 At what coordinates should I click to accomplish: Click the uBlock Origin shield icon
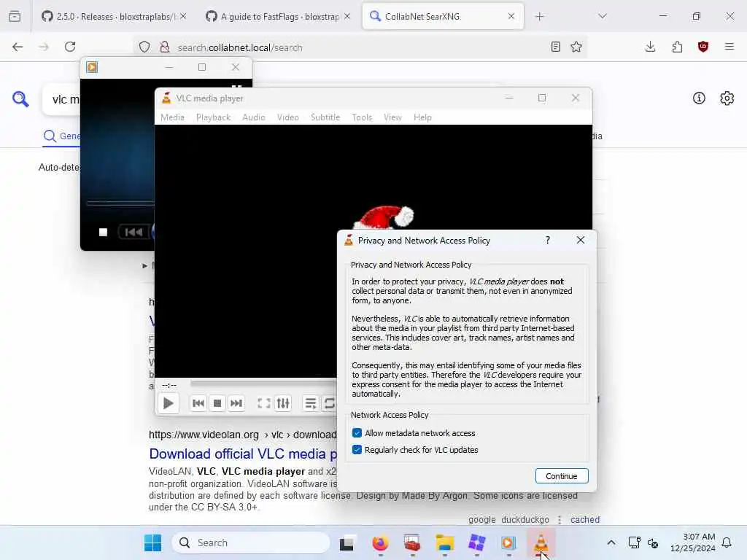coord(703,47)
